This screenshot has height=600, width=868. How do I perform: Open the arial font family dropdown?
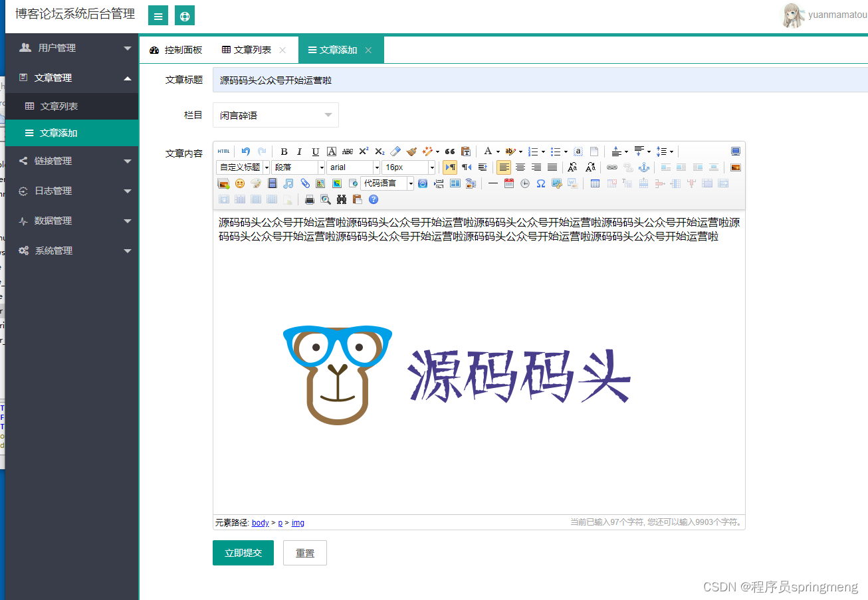pyautogui.click(x=354, y=167)
